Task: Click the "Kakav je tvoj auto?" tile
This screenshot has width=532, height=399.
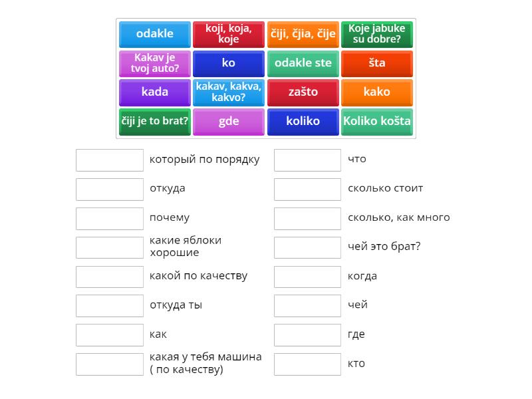Action: pos(154,63)
